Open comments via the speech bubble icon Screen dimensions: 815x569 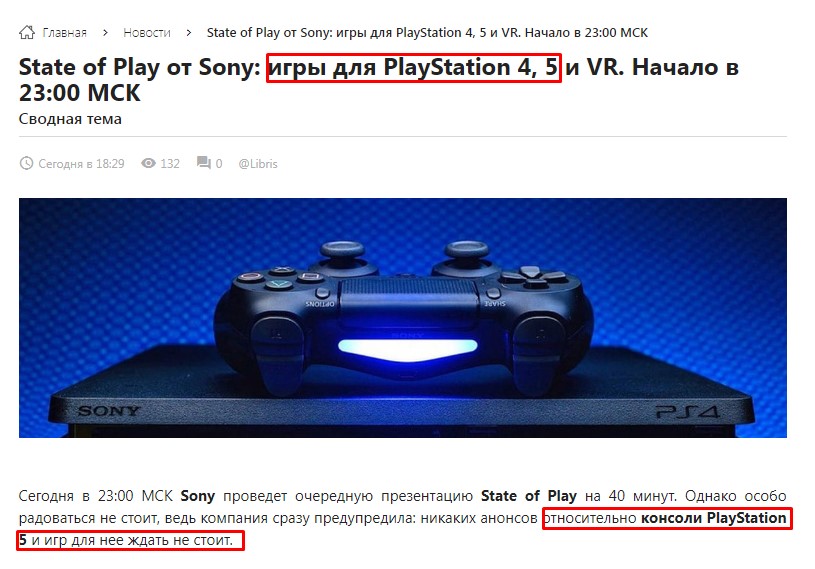pyautogui.click(x=204, y=163)
